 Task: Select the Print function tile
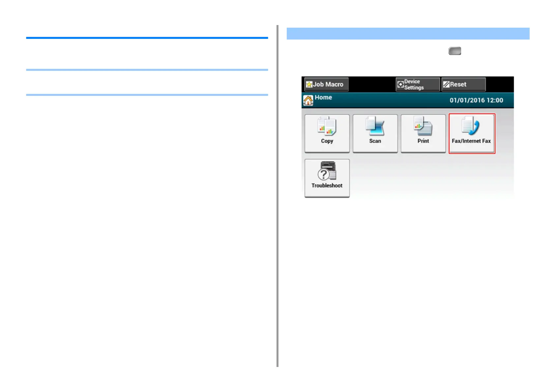(x=423, y=133)
